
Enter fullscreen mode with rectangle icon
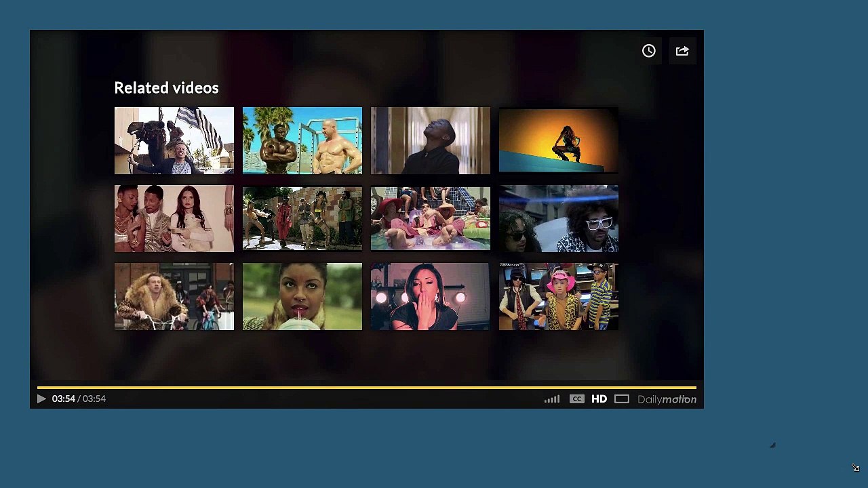tap(622, 399)
